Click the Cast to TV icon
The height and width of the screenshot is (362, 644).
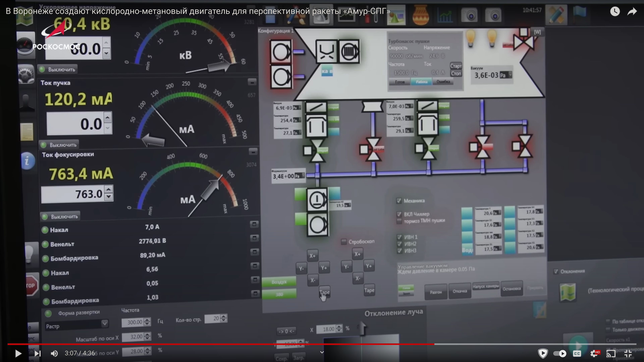[611, 353]
